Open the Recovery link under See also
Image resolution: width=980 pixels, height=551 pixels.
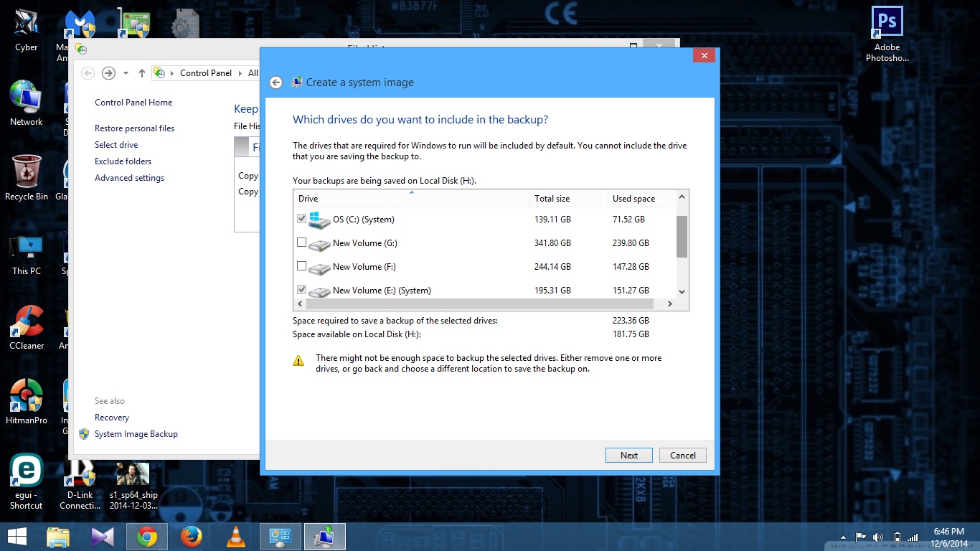tap(112, 418)
